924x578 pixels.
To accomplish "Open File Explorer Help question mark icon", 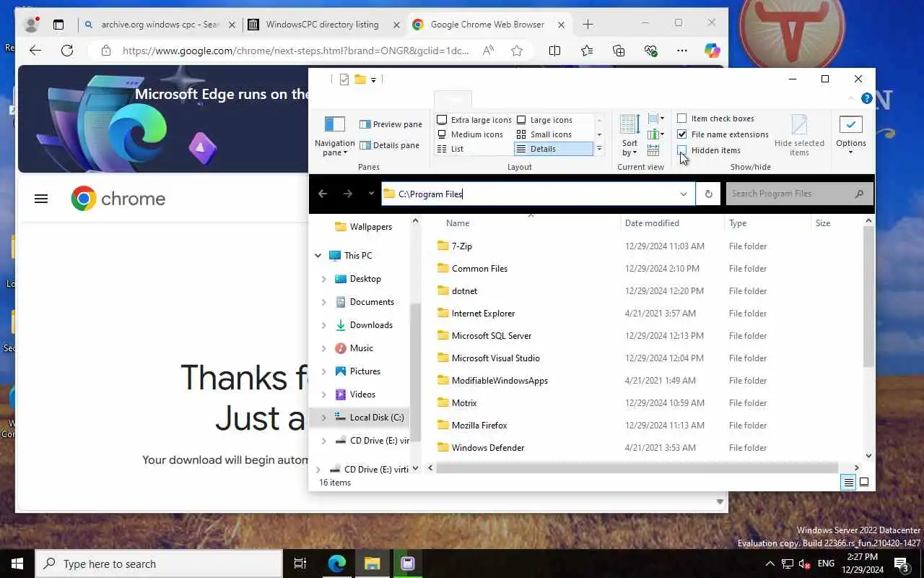I will point(867,98).
